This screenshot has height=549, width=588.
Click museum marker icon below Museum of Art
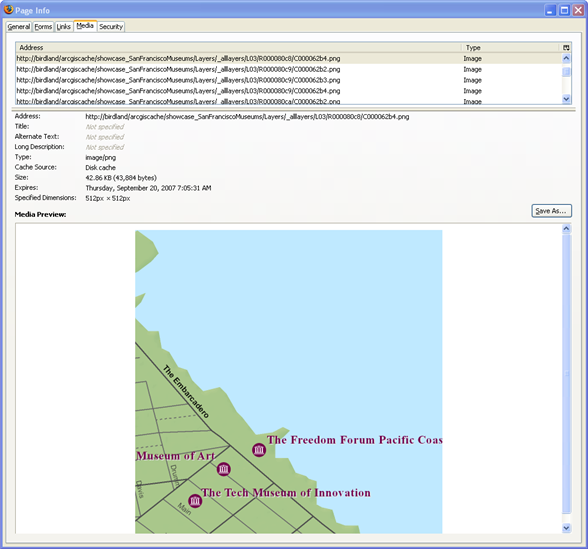tap(224, 469)
